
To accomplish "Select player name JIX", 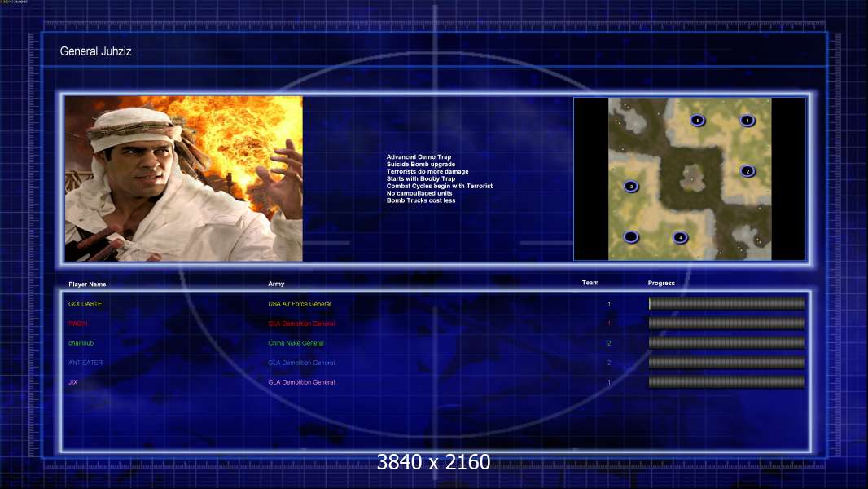I will coord(73,382).
